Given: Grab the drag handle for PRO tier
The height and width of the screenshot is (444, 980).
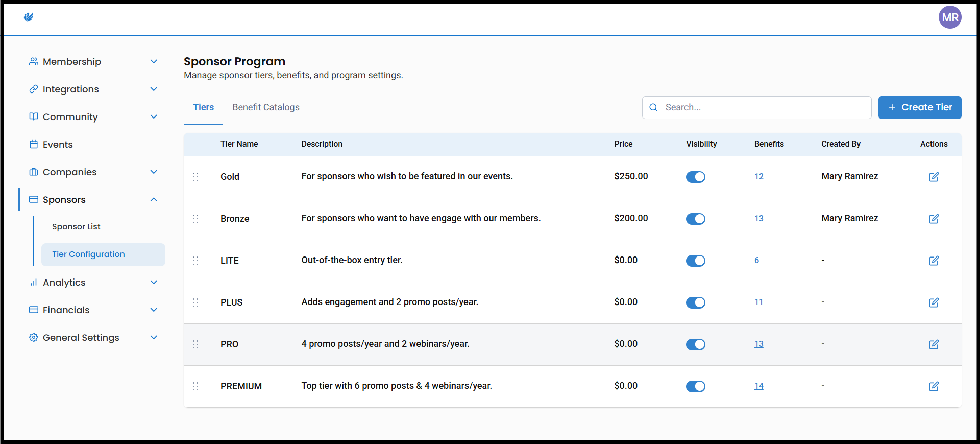Looking at the screenshot, I should click(195, 344).
